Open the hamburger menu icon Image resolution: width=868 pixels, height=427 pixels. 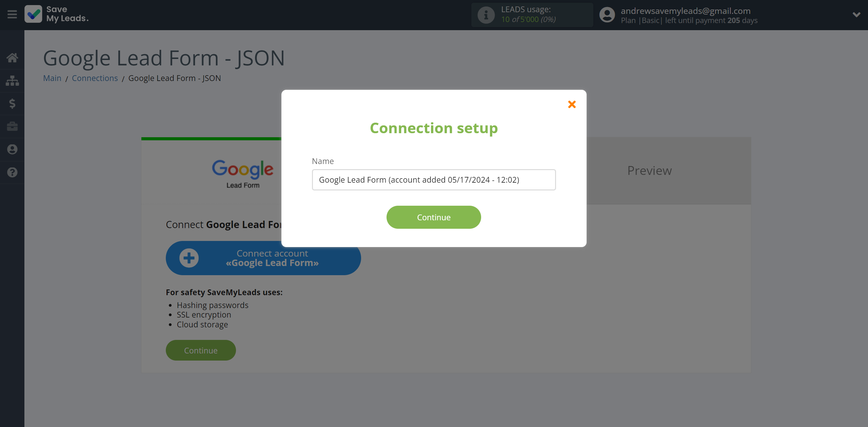point(12,15)
